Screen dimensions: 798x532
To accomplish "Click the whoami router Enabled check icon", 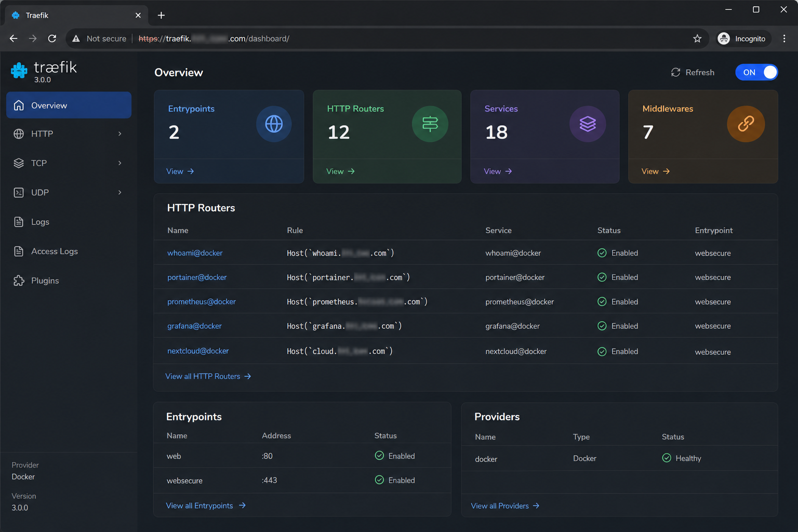I will coord(602,253).
